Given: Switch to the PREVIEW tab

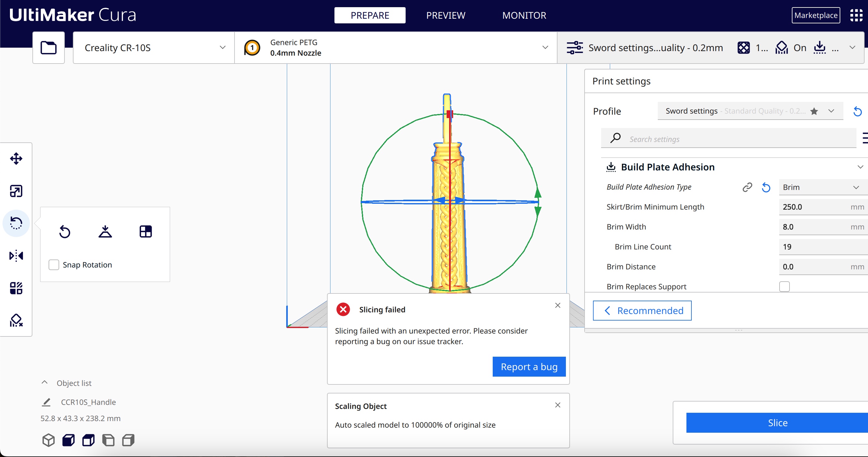Looking at the screenshot, I should pos(445,15).
